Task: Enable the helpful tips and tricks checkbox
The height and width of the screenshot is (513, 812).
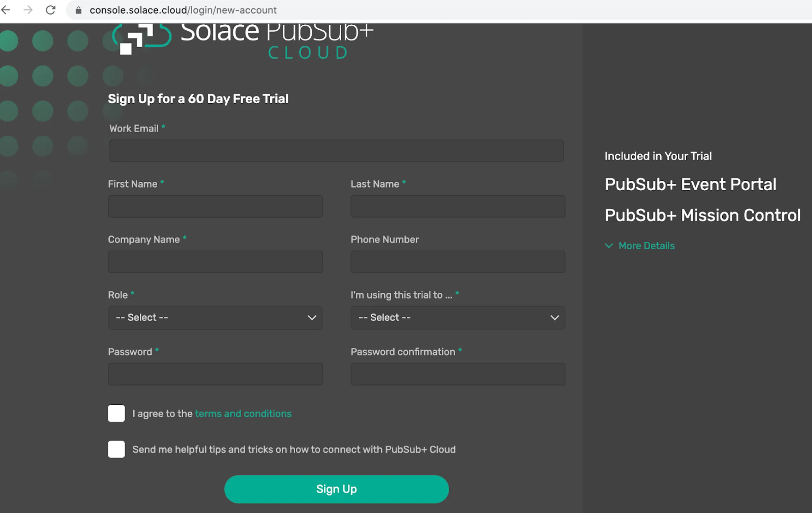Action: (117, 449)
